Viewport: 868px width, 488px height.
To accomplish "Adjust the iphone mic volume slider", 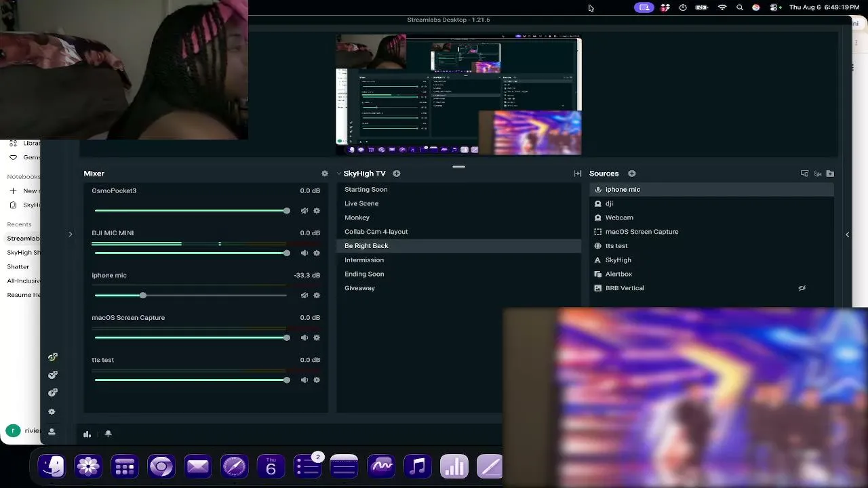I will (191, 296).
